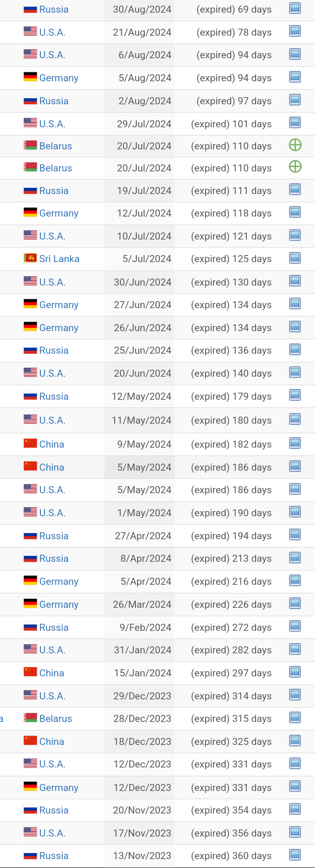Click screenshot icon in Sri Lanka row

click(295, 258)
